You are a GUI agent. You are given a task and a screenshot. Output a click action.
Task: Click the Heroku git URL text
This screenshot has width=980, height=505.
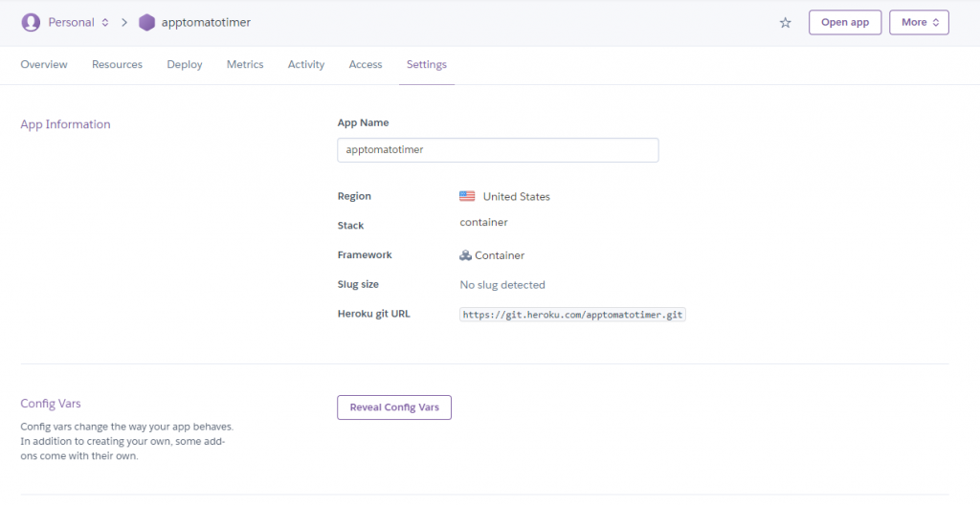(x=573, y=315)
